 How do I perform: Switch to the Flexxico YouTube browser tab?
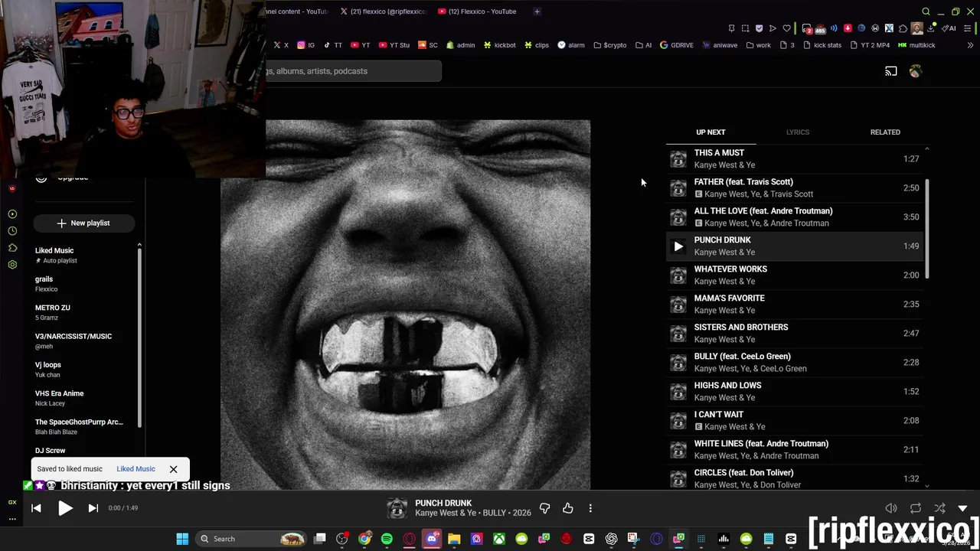click(x=478, y=11)
